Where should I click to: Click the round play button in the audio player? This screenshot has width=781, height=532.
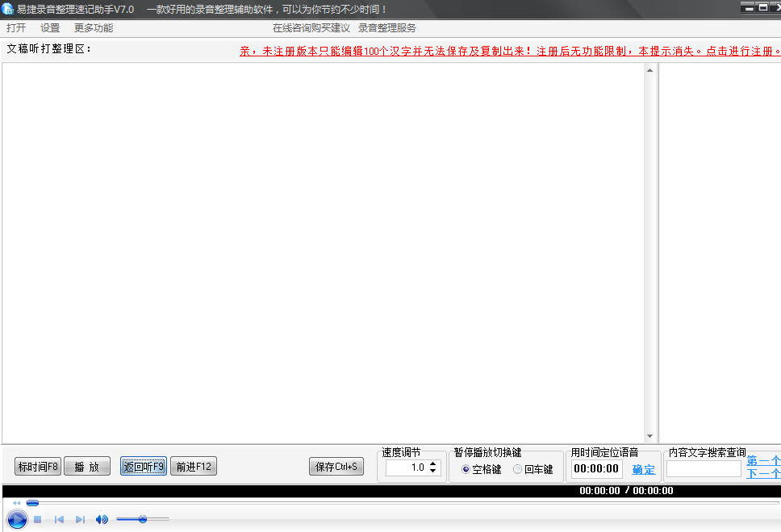(16, 519)
